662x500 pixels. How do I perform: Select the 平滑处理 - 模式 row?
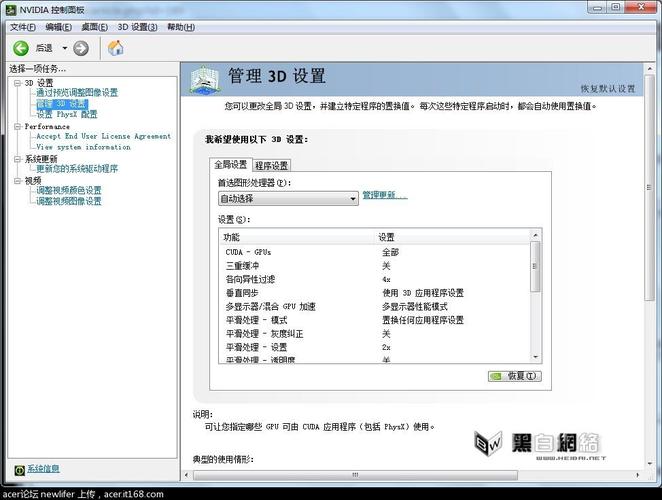(x=374, y=320)
